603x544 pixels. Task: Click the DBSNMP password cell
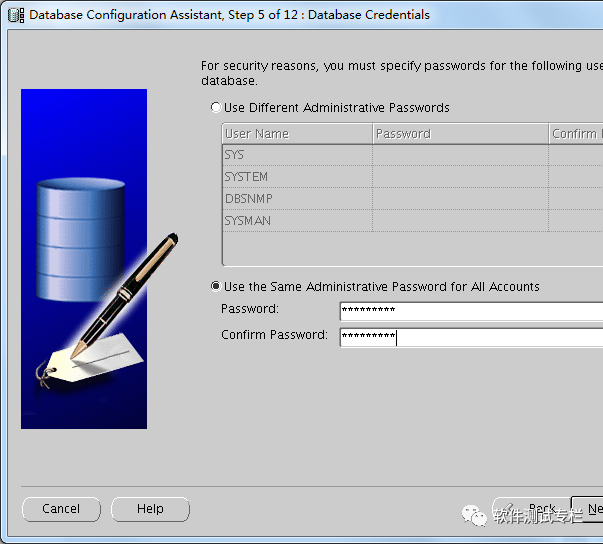[460, 199]
